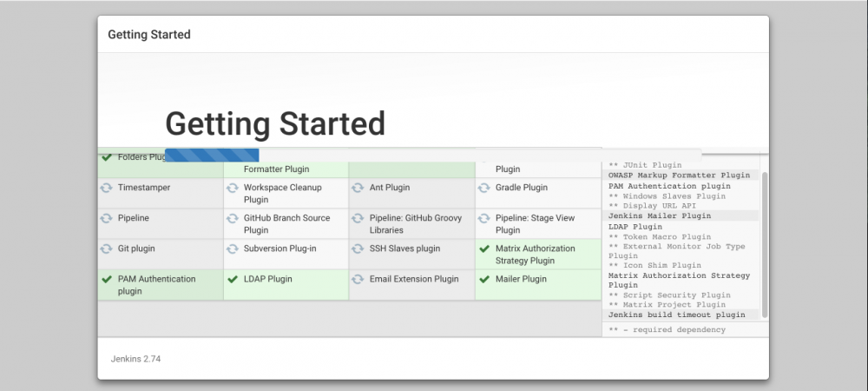This screenshot has height=391, width=868.
Task: Click the green checkmark beside Mailer Plugin
Action: (483, 279)
